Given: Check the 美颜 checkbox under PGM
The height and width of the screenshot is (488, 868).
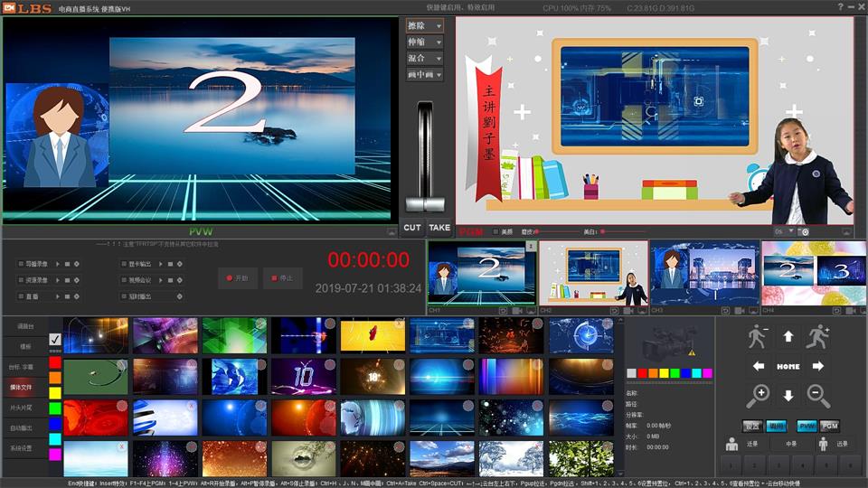Looking at the screenshot, I should click(x=495, y=231).
